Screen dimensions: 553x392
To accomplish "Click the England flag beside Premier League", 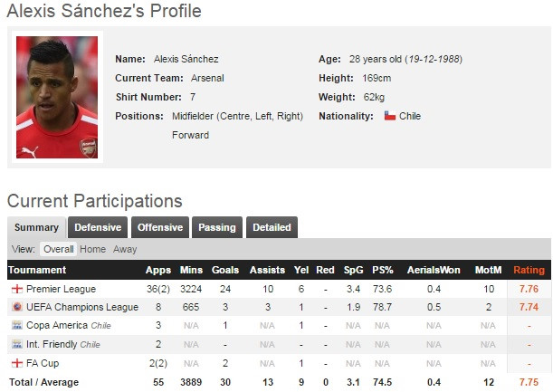I will (16, 289).
